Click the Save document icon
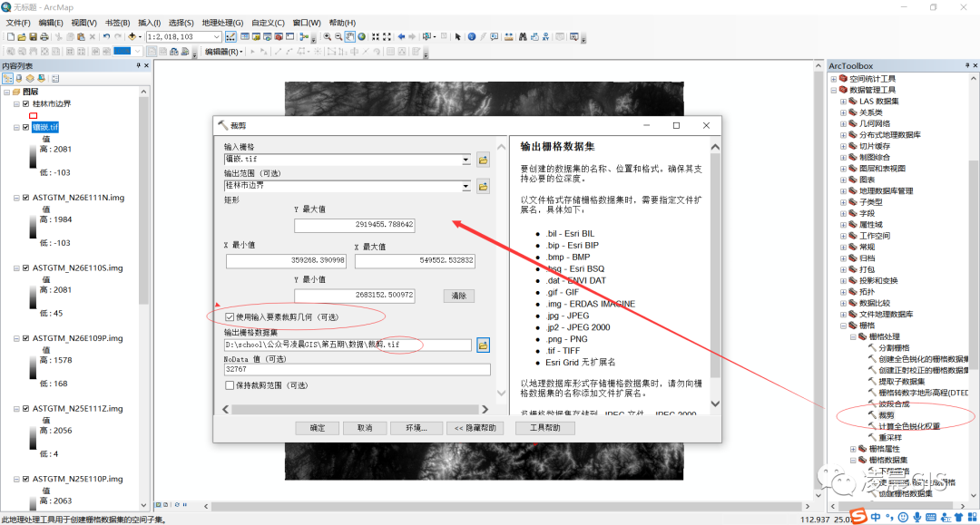 34,37
